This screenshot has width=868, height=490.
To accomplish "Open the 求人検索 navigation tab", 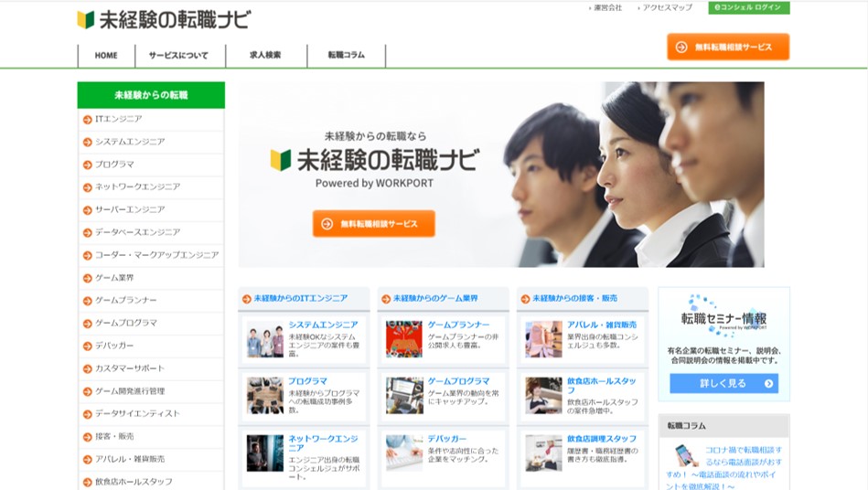I will 266,55.
